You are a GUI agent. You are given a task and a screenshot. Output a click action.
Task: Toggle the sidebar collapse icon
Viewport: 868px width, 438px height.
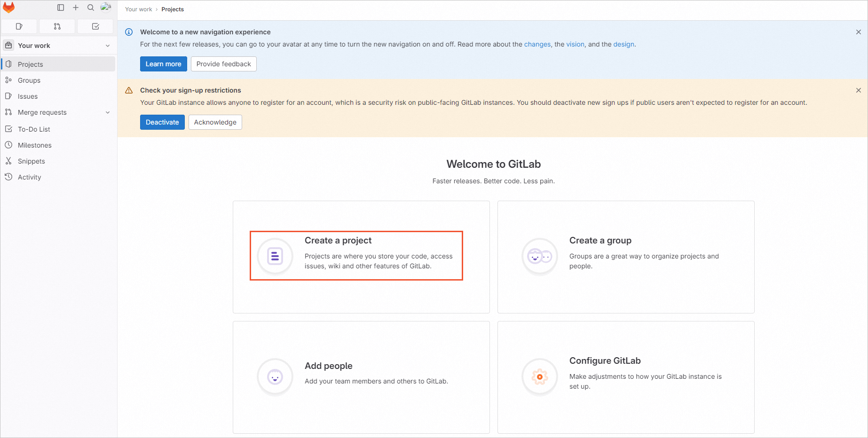[61, 8]
